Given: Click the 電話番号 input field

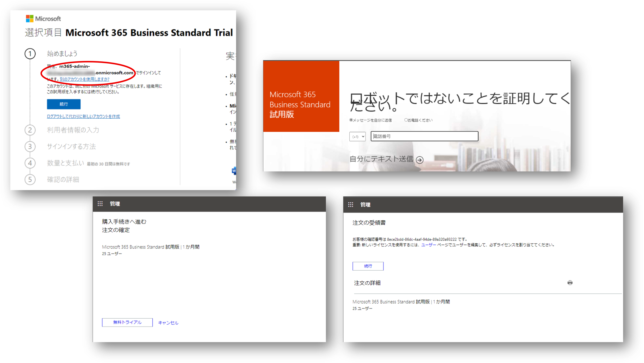Looking at the screenshot, I should tap(424, 136).
